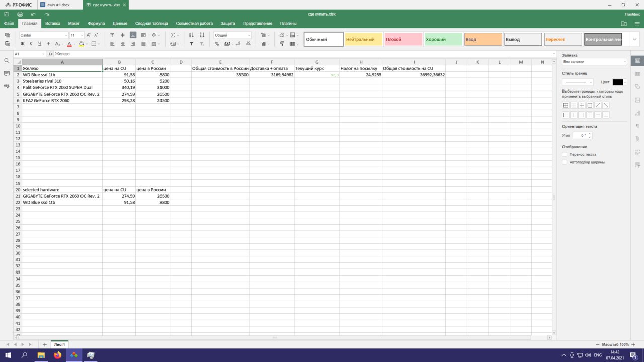Toggle underline formatting (Ч)
This screenshot has width=644, height=362.
pyautogui.click(x=39, y=44)
